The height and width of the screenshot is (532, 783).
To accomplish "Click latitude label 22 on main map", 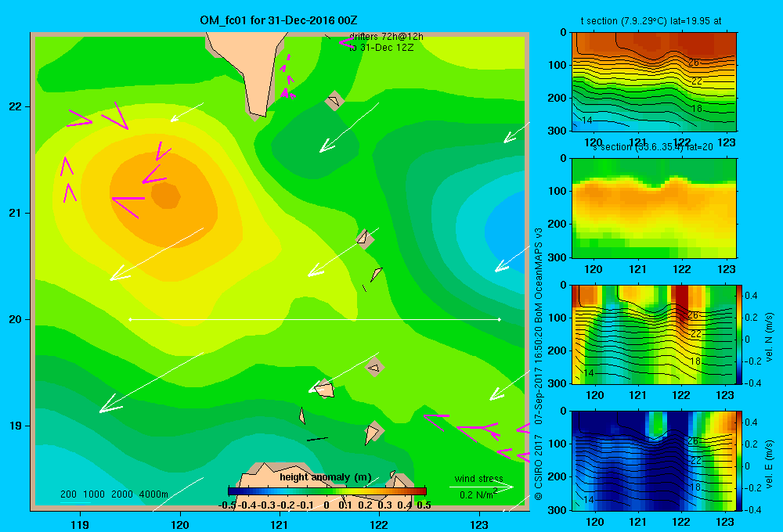I will 15,106.
